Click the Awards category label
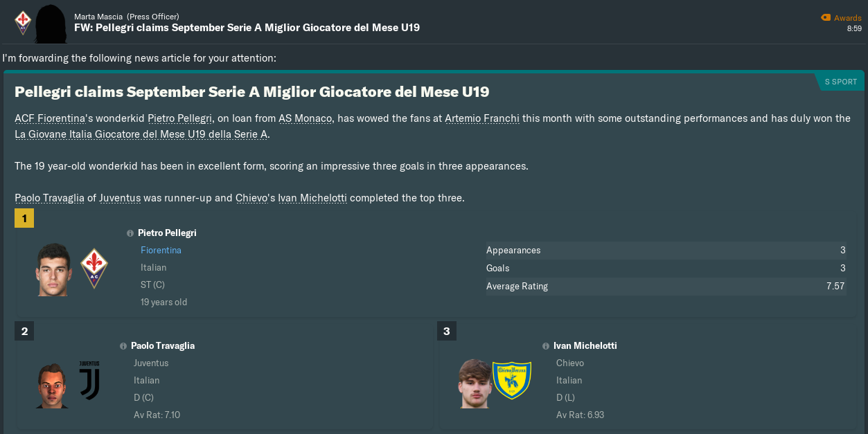868x434 pixels. (x=848, y=18)
